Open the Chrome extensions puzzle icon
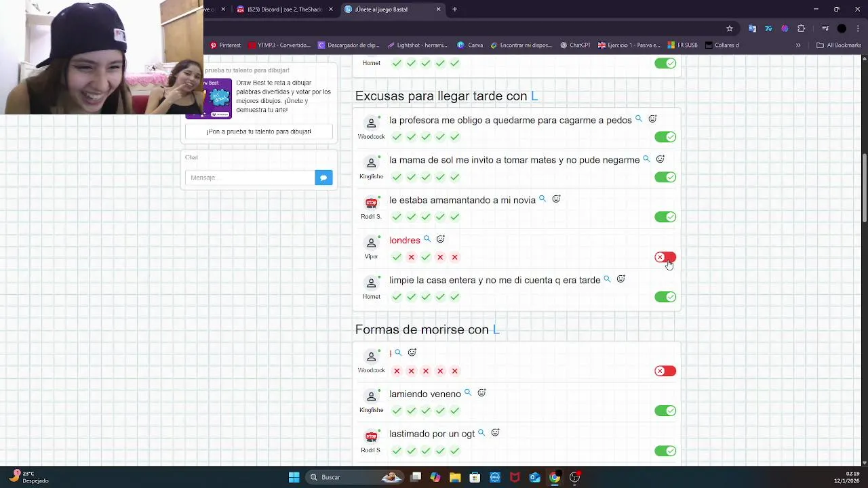Viewport: 868px width, 488px height. click(x=802, y=28)
